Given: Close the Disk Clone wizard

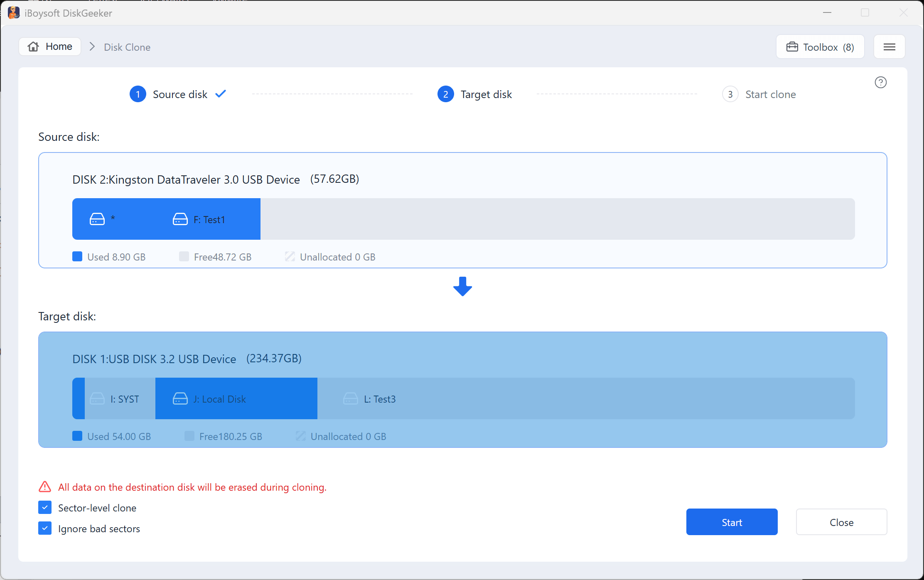Looking at the screenshot, I should click(x=841, y=522).
